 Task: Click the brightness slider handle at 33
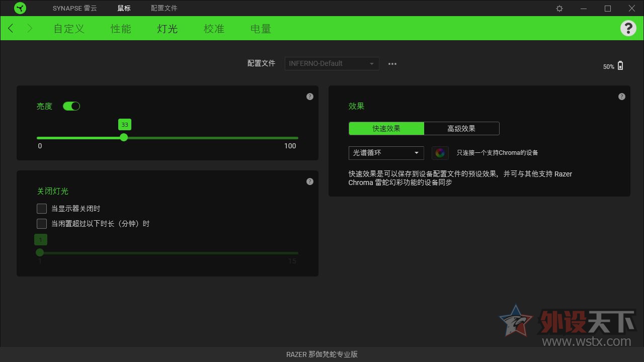(124, 138)
